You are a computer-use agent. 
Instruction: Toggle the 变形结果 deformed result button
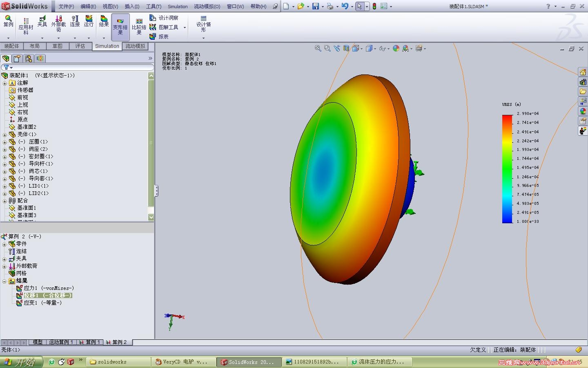[120, 27]
